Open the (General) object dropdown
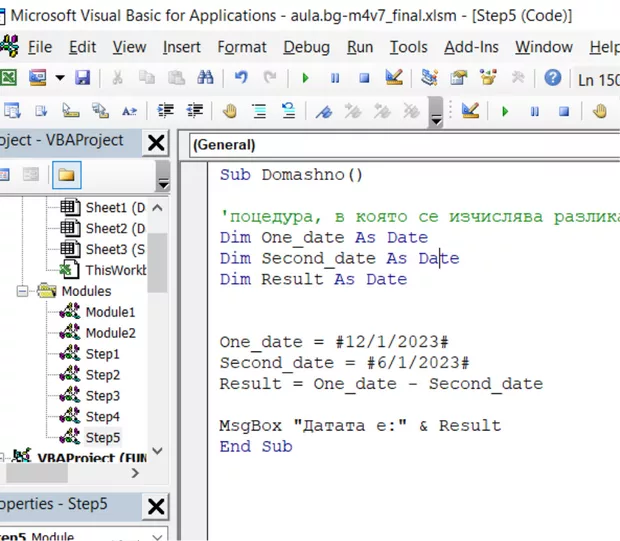This screenshot has width=620, height=541. coord(400,145)
